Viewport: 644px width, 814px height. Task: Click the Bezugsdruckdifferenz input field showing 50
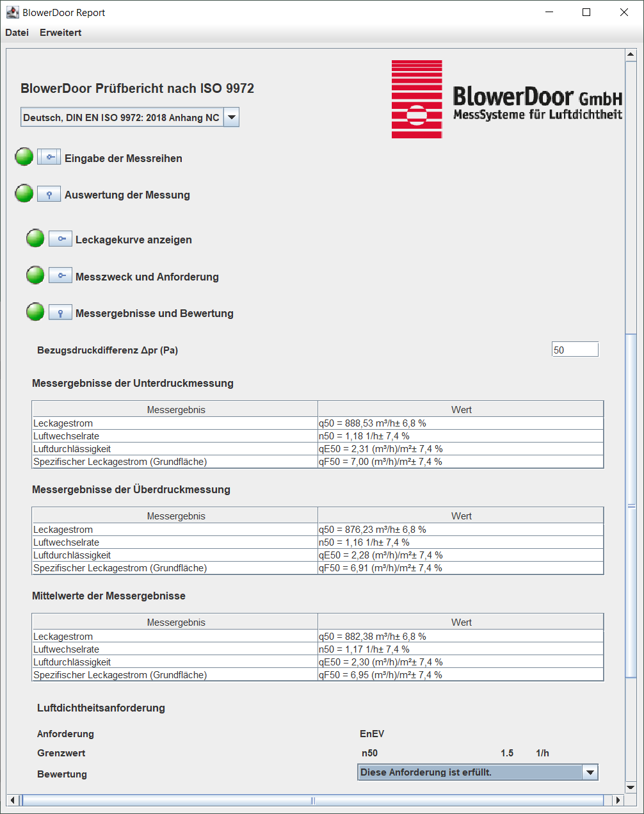575,350
